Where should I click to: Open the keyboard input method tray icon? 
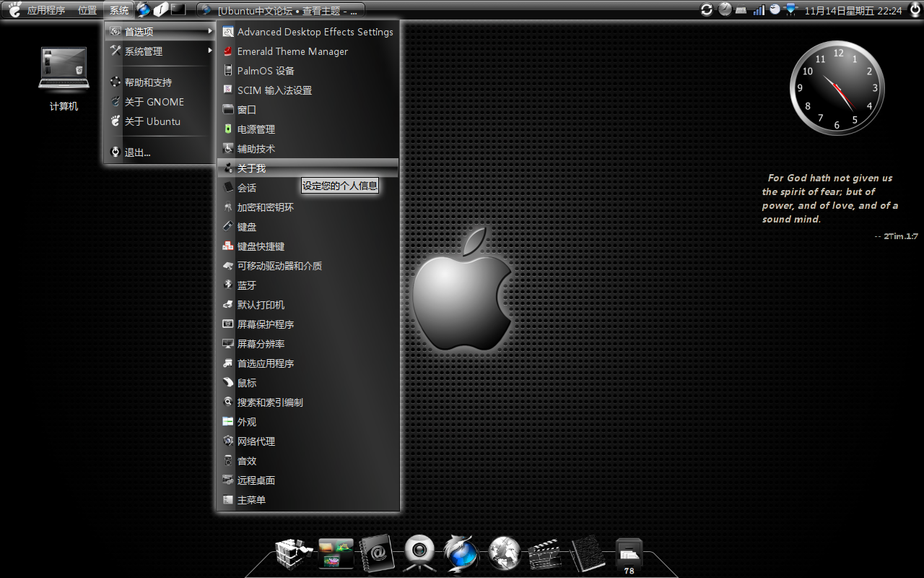point(741,10)
